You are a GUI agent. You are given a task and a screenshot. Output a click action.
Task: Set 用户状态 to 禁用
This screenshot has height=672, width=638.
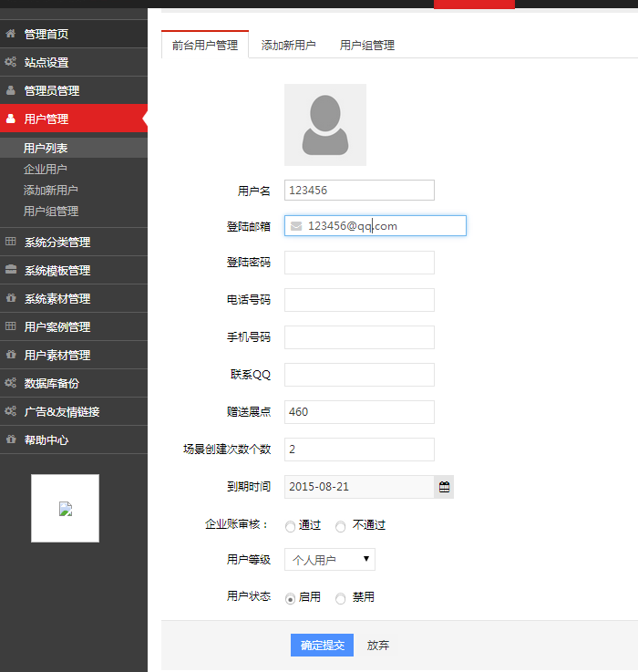coord(341,598)
